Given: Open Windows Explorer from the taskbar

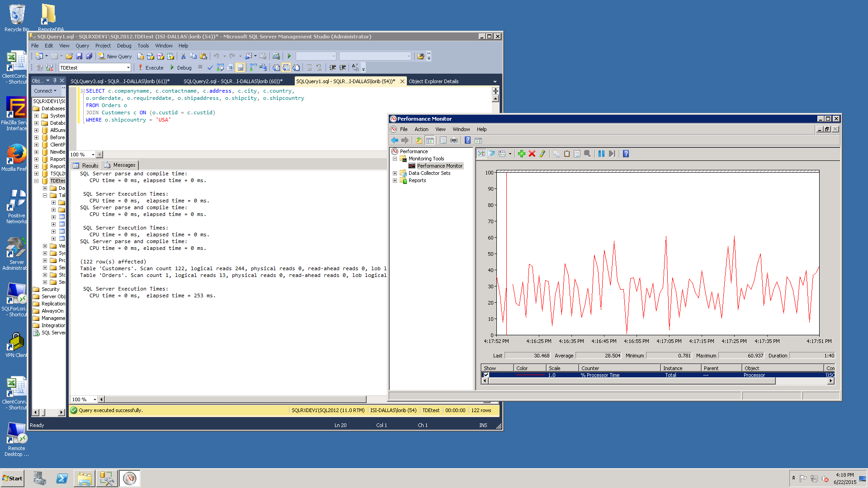Looking at the screenshot, I should 85,479.
